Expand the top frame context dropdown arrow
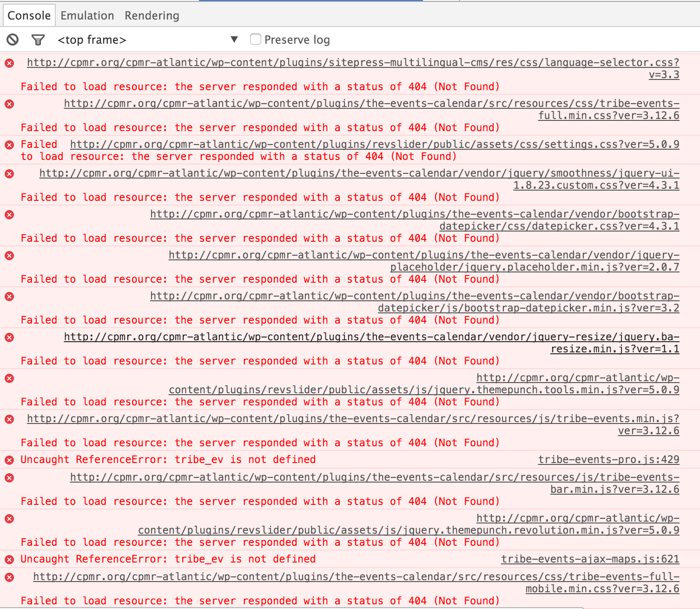The width and height of the screenshot is (700, 609). (234, 40)
